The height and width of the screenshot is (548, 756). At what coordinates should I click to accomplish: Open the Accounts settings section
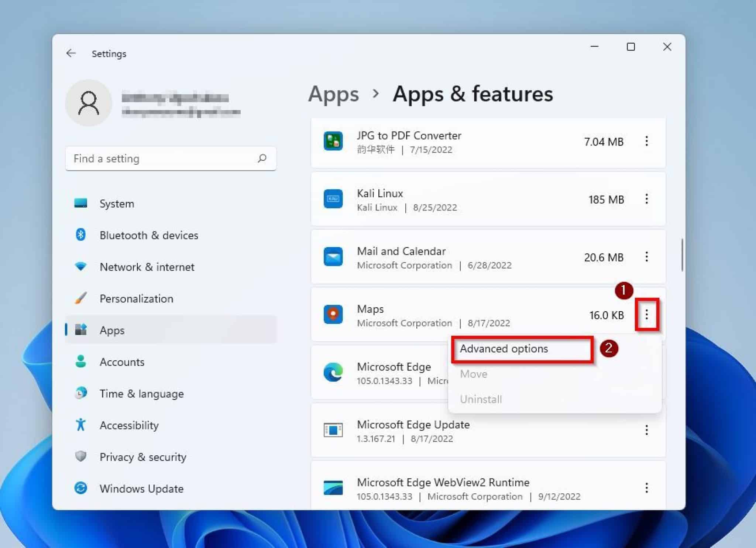pos(122,362)
